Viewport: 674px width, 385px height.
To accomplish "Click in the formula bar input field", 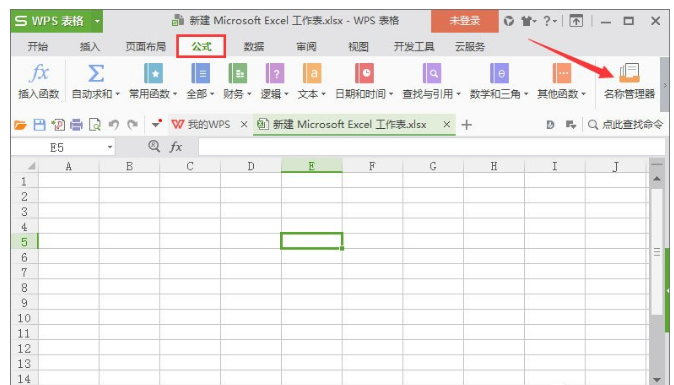I will 432,147.
